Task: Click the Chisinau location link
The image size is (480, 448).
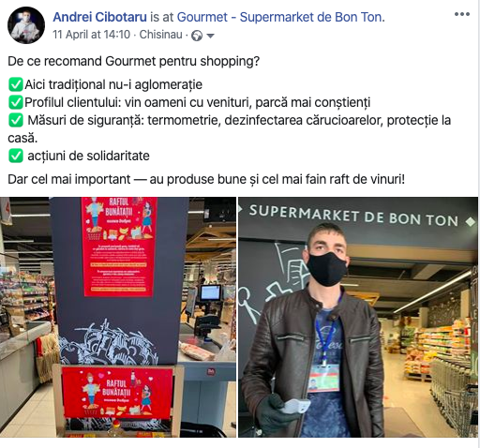Action: [160, 35]
